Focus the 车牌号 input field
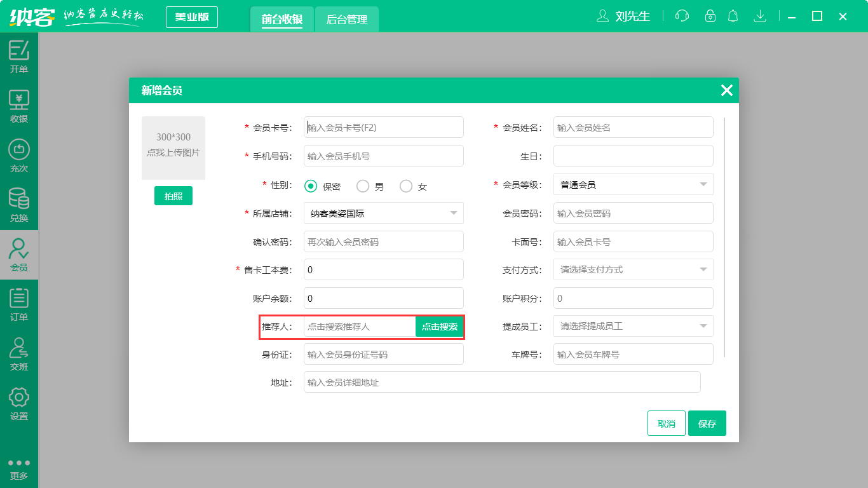Image resolution: width=868 pixels, height=488 pixels. [x=634, y=354]
